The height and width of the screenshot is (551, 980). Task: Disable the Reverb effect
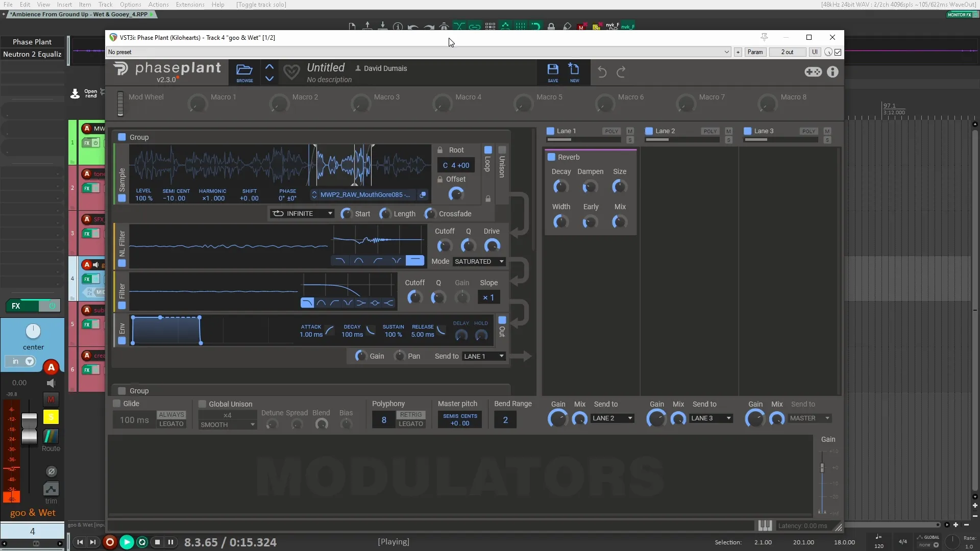coord(551,157)
